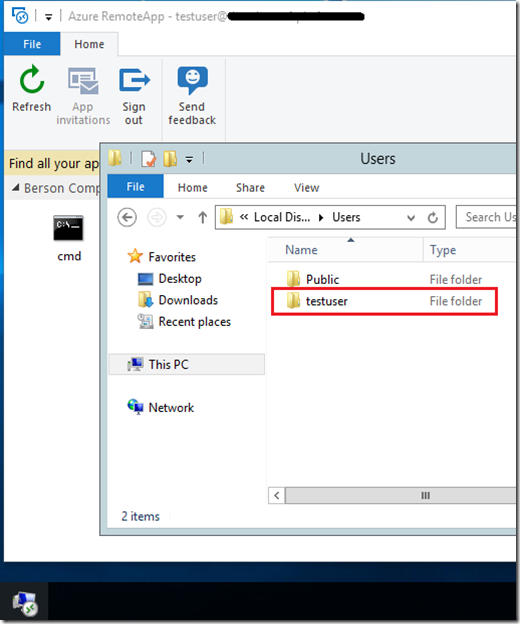The image size is (520, 624).
Task: Click the horizontal scrollbar left arrow
Action: tap(277, 495)
